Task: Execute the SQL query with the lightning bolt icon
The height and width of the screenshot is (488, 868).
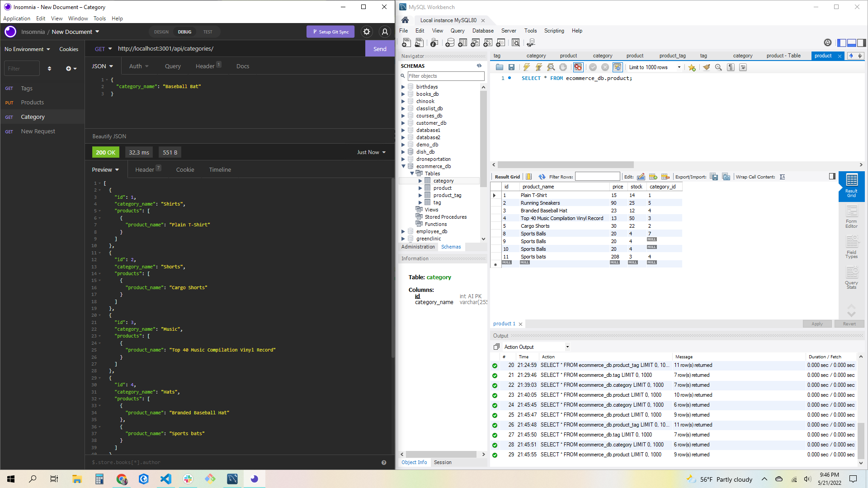Action: point(527,67)
